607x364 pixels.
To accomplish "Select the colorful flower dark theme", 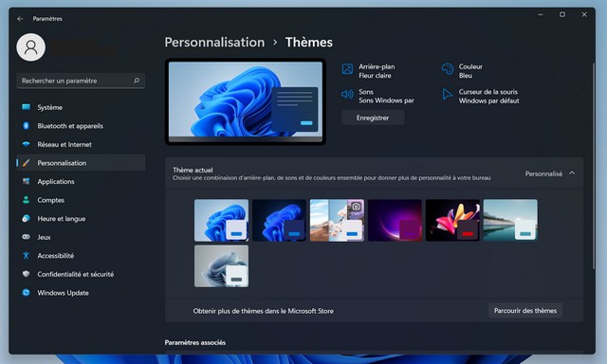I will pyautogui.click(x=452, y=220).
